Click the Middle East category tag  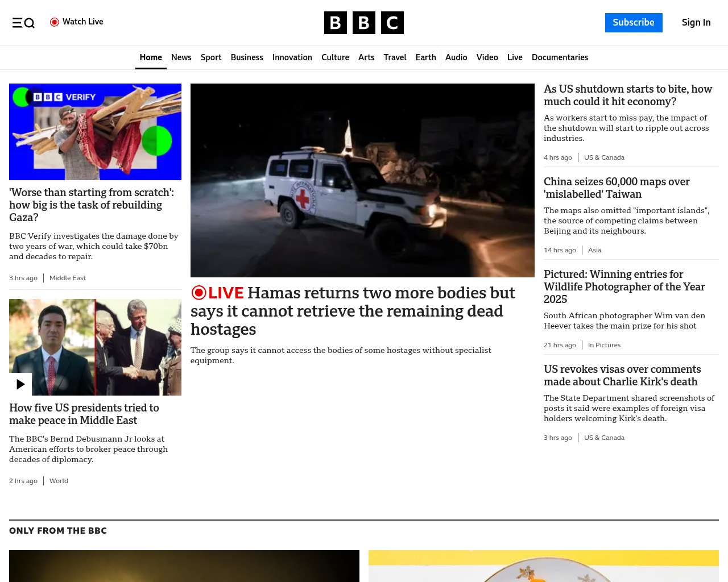pyautogui.click(x=68, y=278)
